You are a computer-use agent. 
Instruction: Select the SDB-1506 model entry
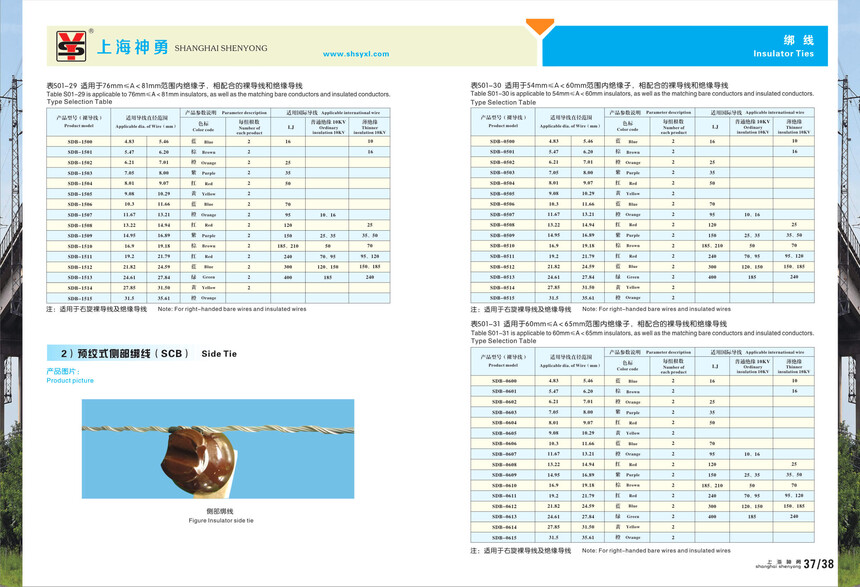click(x=79, y=204)
